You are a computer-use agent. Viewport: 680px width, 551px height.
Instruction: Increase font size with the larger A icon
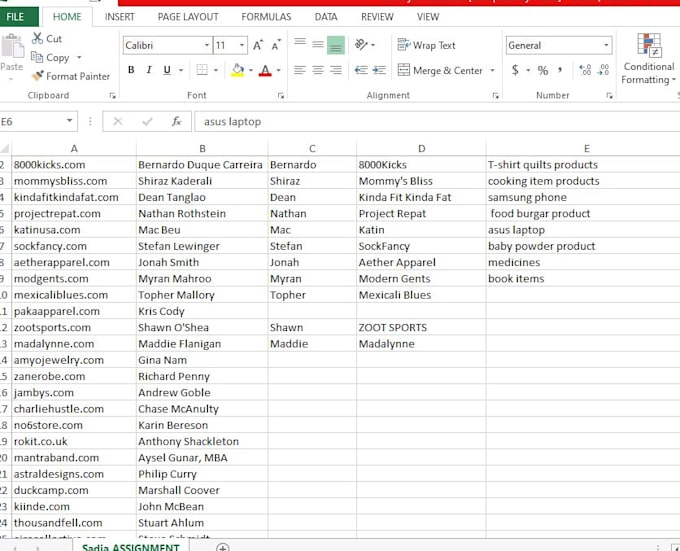258,45
